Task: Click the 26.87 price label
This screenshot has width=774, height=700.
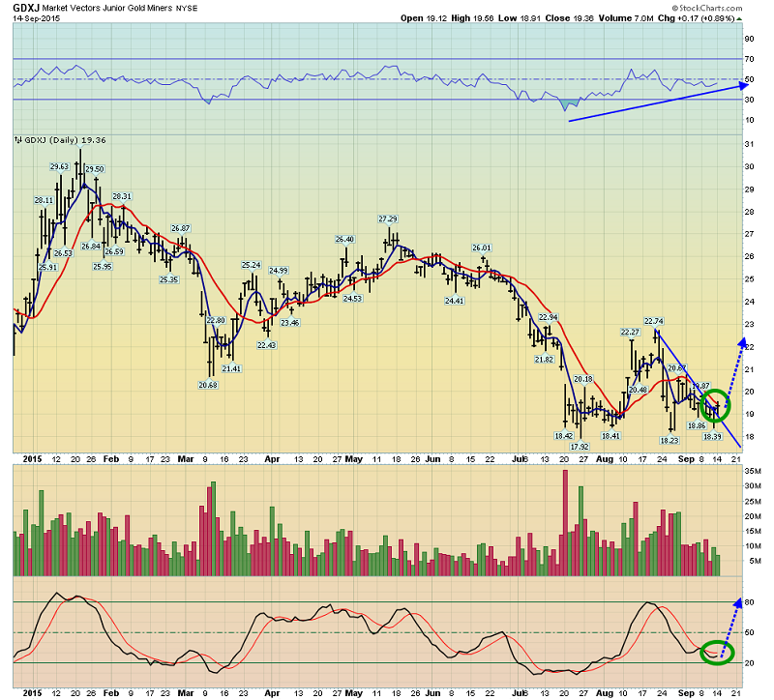Action: pyautogui.click(x=181, y=228)
